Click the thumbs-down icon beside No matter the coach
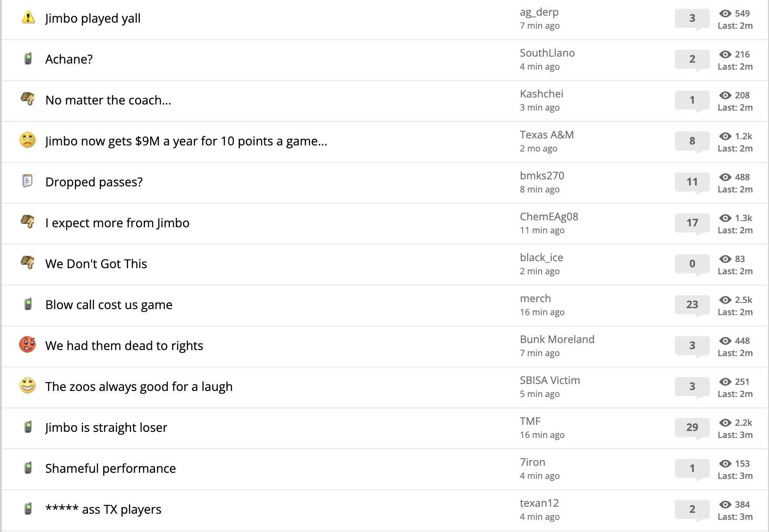 pyautogui.click(x=27, y=99)
